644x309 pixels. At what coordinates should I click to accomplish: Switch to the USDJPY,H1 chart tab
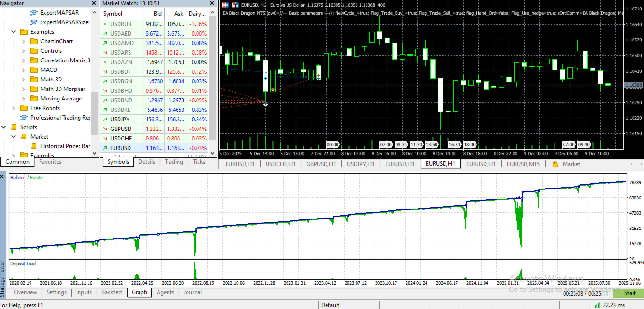pyautogui.click(x=361, y=164)
